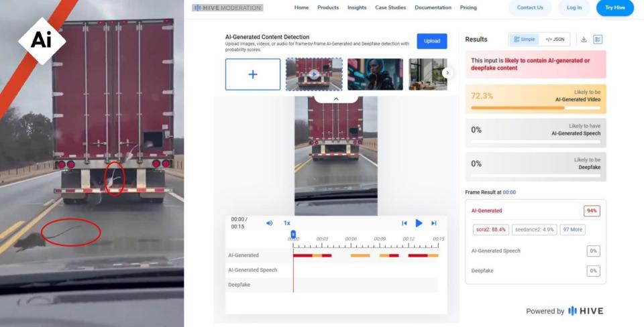644x327 pixels.
Task: Click the first red AI-Generated timeline segment
Action: tap(303, 255)
